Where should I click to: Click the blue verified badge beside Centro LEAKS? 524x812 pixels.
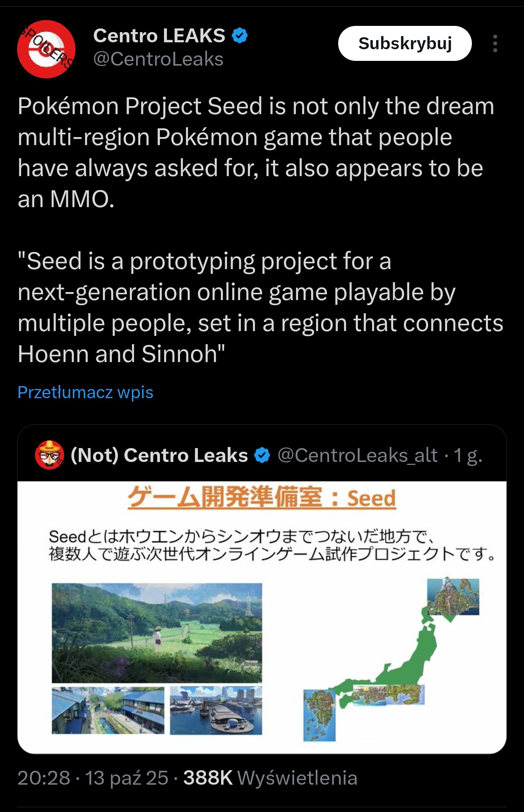240,36
